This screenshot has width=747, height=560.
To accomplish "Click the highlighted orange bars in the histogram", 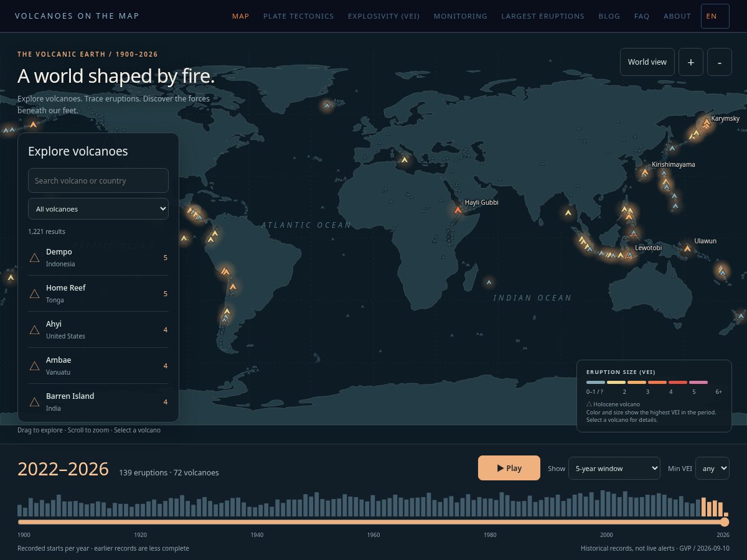I will coord(715,507).
